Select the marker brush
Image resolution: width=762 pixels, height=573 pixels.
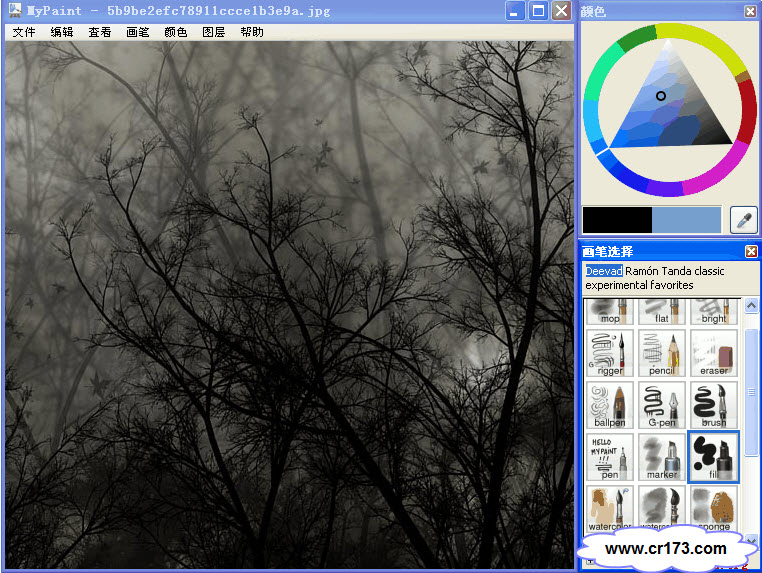[662, 457]
